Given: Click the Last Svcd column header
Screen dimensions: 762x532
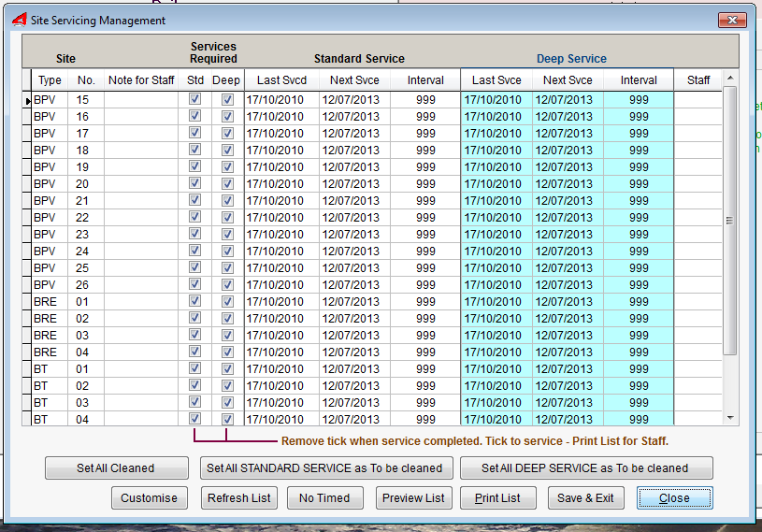Looking at the screenshot, I should click(281, 80).
